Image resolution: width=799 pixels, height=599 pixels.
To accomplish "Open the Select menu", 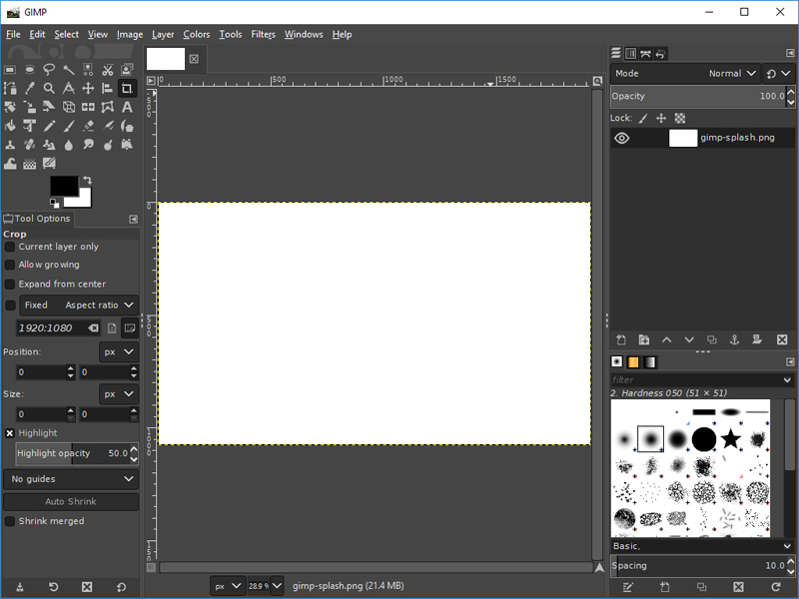I will [66, 35].
